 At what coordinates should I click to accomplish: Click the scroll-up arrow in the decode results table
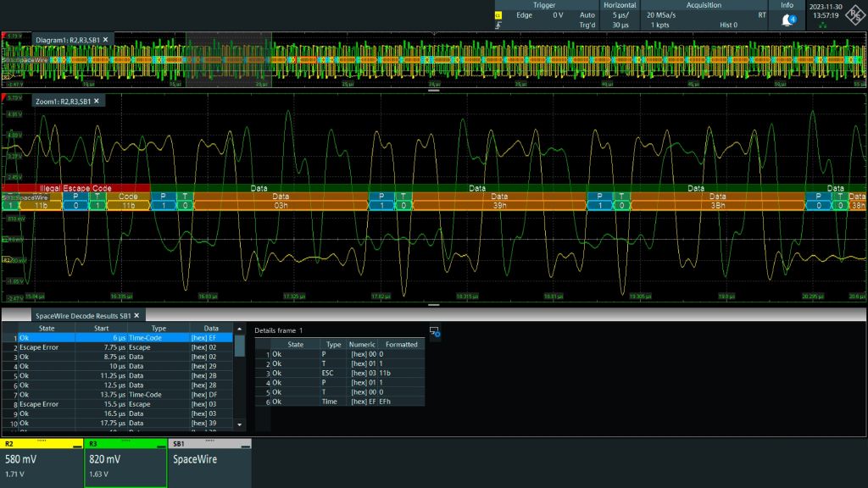tap(238, 328)
